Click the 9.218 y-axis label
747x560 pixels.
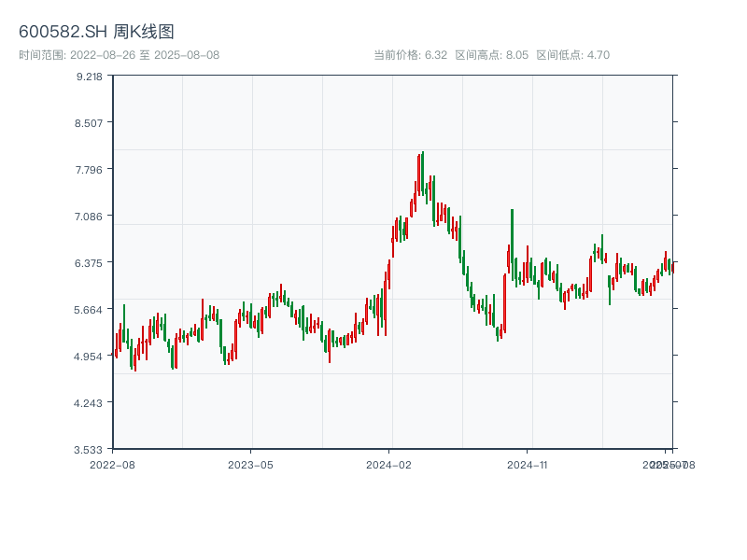(x=90, y=77)
